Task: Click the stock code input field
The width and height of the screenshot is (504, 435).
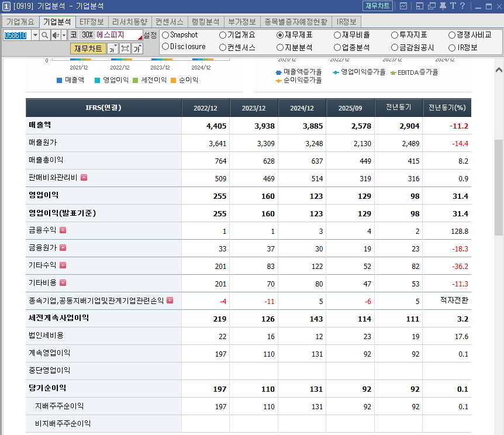Action: 17,35
